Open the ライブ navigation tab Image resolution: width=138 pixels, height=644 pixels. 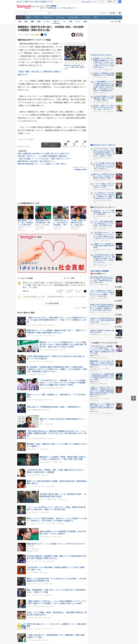pos(37,17)
